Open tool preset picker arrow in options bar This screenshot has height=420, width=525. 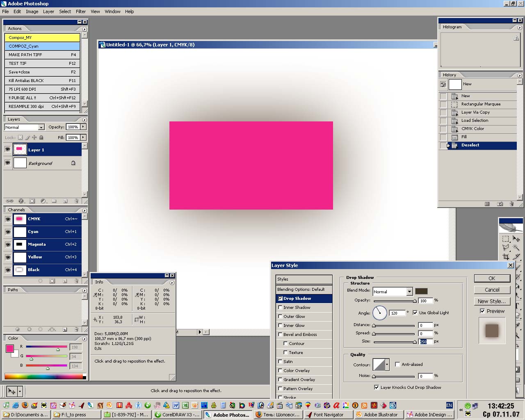tap(20, 391)
